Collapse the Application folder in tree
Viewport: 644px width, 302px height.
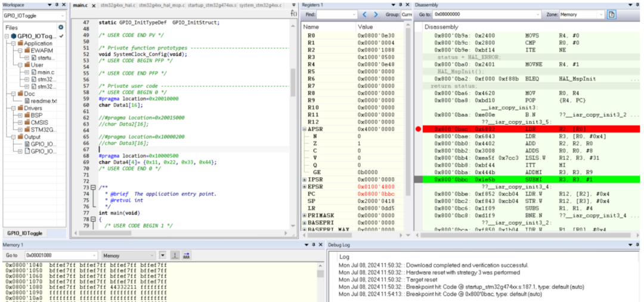click(x=14, y=43)
